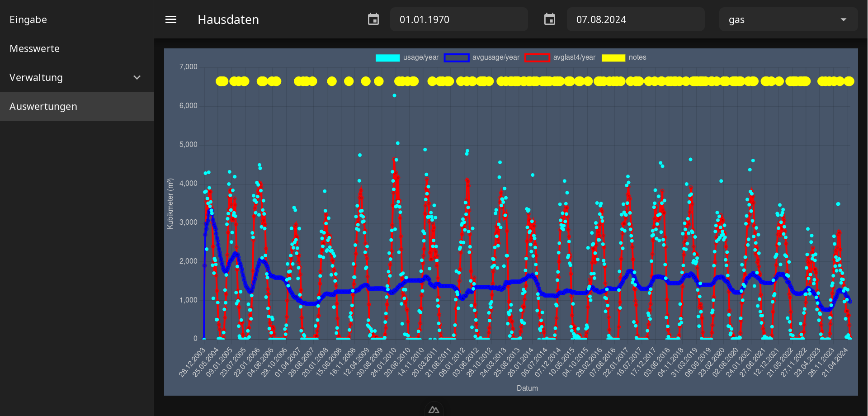
Task: Toggle the avgusage/year blue legend swatch
Action: [x=457, y=57]
